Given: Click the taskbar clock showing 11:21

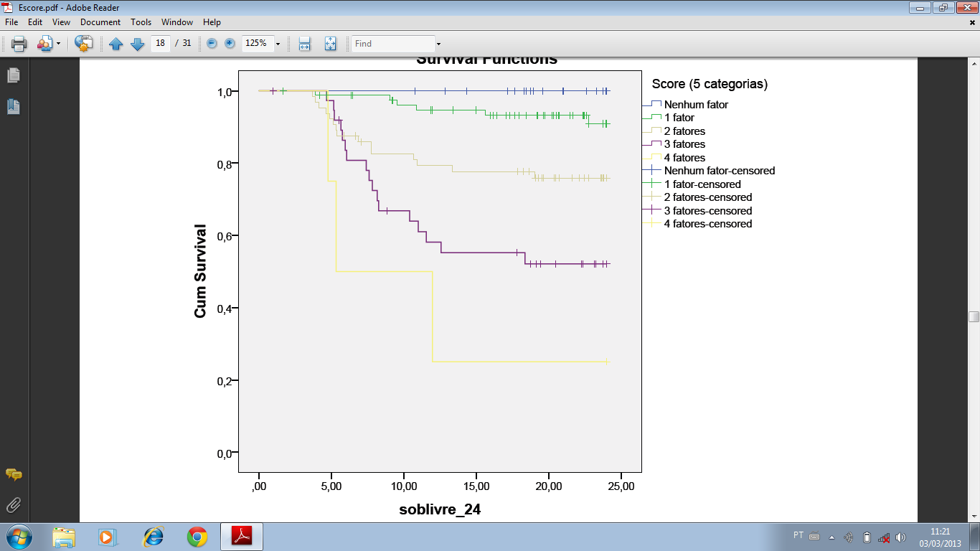Looking at the screenshot, I should [x=940, y=537].
